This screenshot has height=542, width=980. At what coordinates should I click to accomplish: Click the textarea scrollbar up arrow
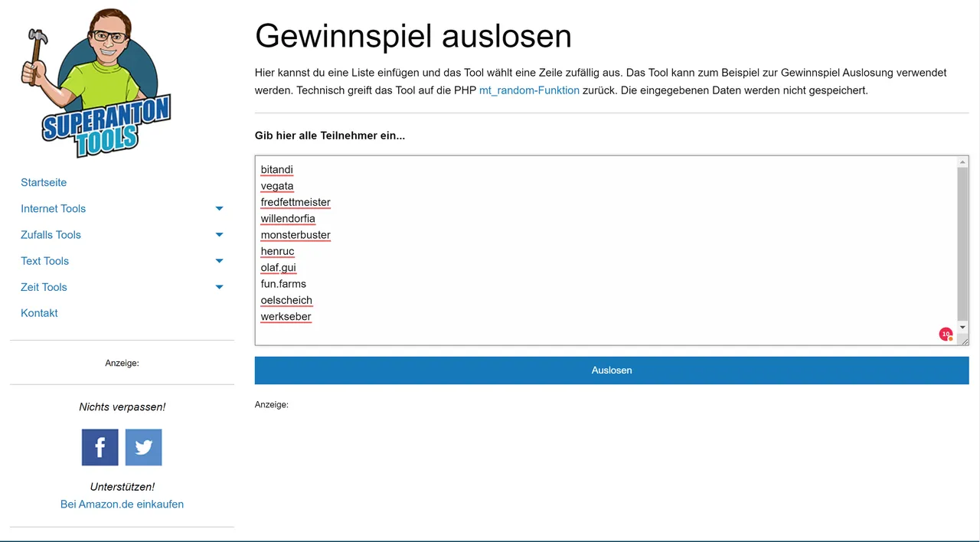click(x=963, y=162)
